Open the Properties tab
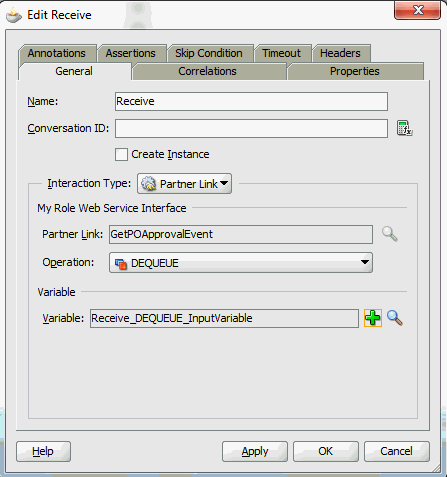447x477 pixels. pyautogui.click(x=355, y=71)
